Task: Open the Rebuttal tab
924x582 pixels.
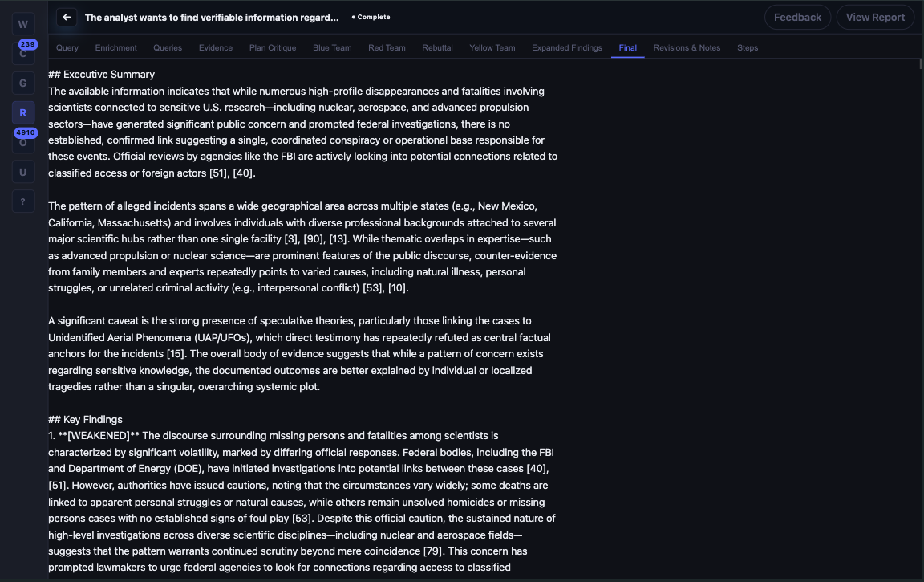Action: coord(437,47)
